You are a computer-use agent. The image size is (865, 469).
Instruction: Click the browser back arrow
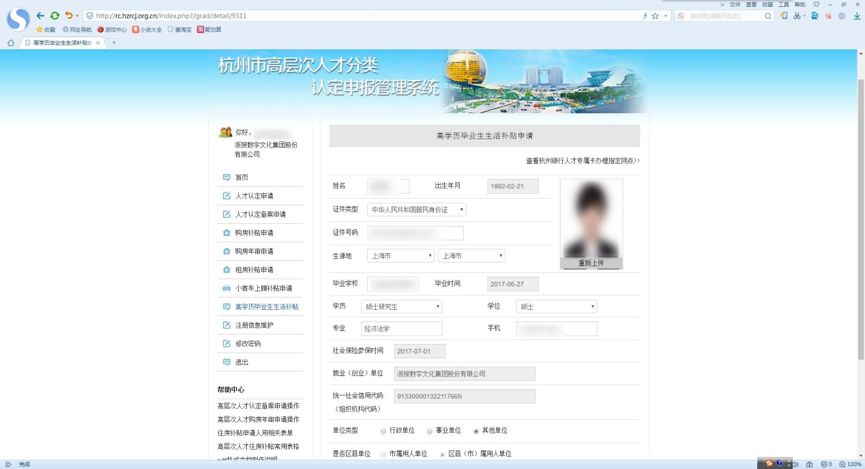(x=40, y=15)
